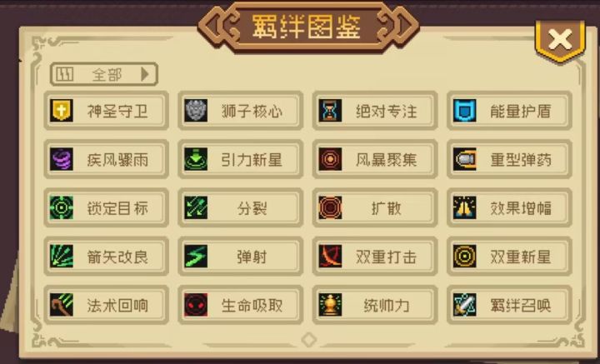This screenshot has width=600, height=364.
Task: Choose the 扩散 bond entry
Action: coord(375,207)
